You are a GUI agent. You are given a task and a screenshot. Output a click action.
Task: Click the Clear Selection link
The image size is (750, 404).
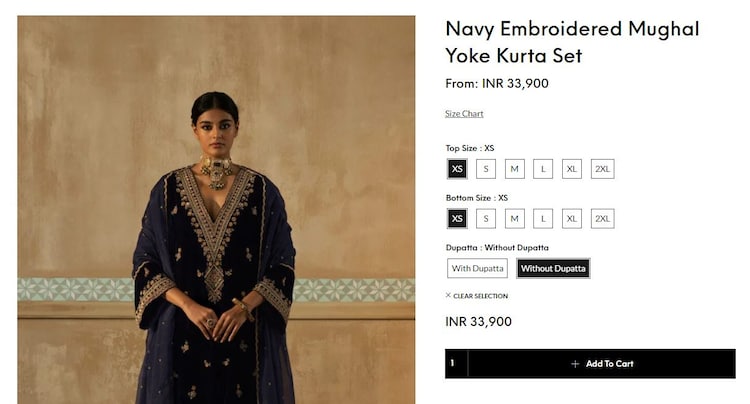(x=480, y=296)
